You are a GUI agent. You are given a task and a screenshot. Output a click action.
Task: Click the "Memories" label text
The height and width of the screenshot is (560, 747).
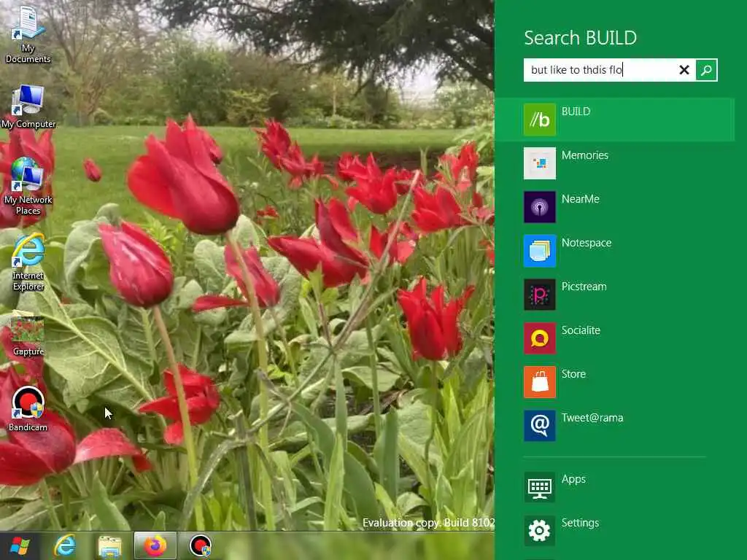point(584,155)
